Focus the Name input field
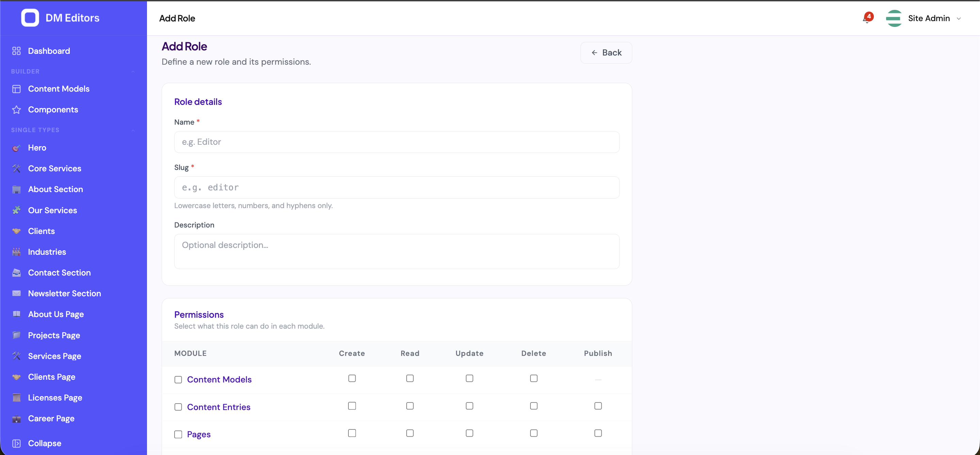 point(397,142)
